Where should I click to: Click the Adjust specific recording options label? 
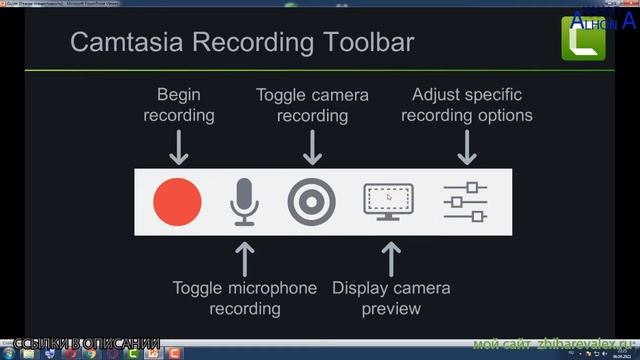[x=467, y=105]
